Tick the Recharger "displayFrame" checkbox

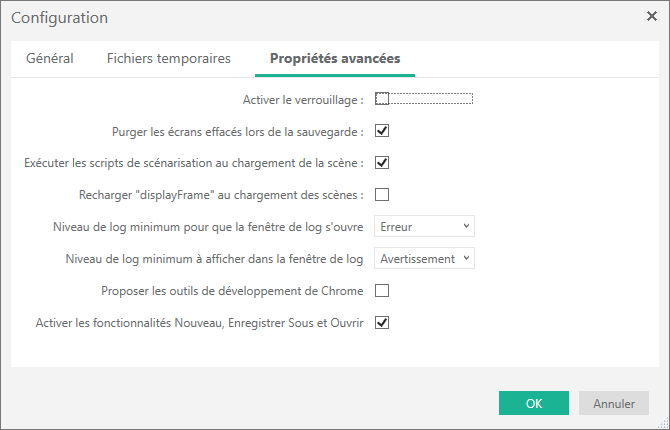tap(382, 195)
